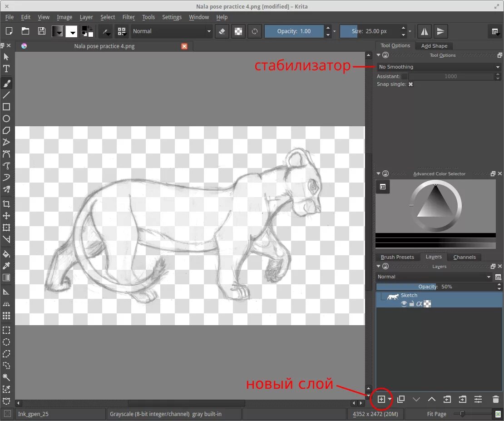Toggle the Sketch layer alpha lock checker icon
The image size is (504, 421).
coord(427,304)
